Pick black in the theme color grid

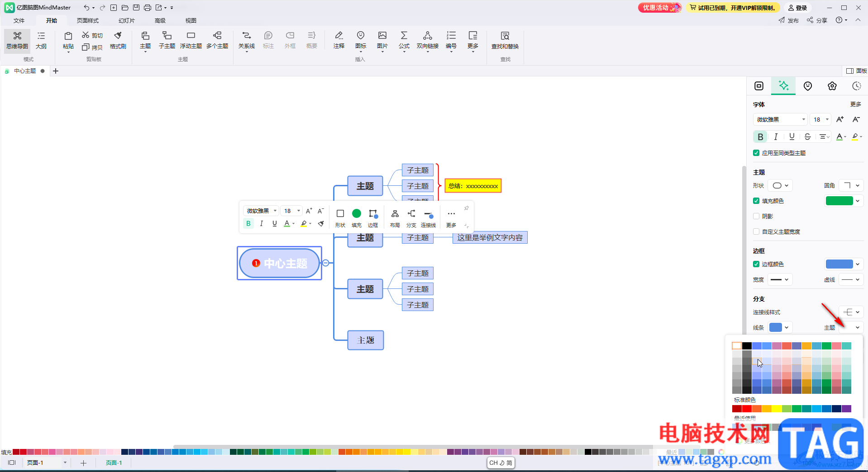[x=747, y=345]
